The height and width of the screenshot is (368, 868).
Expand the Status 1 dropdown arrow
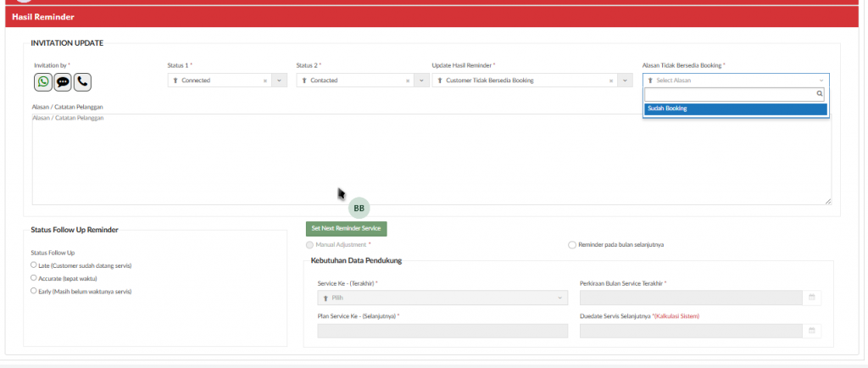pos(280,81)
